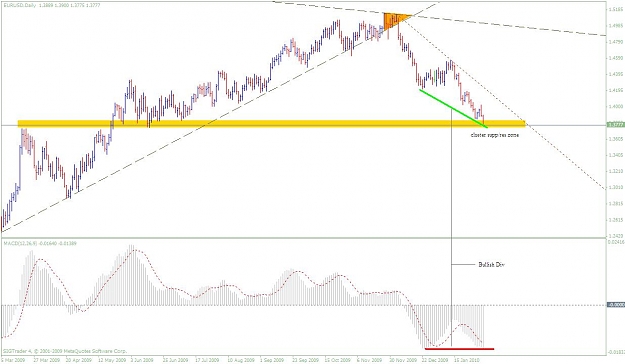625x364 pixels.
Task: Select the yellow horizontal support zone rectangle
Action: [x=271, y=124]
